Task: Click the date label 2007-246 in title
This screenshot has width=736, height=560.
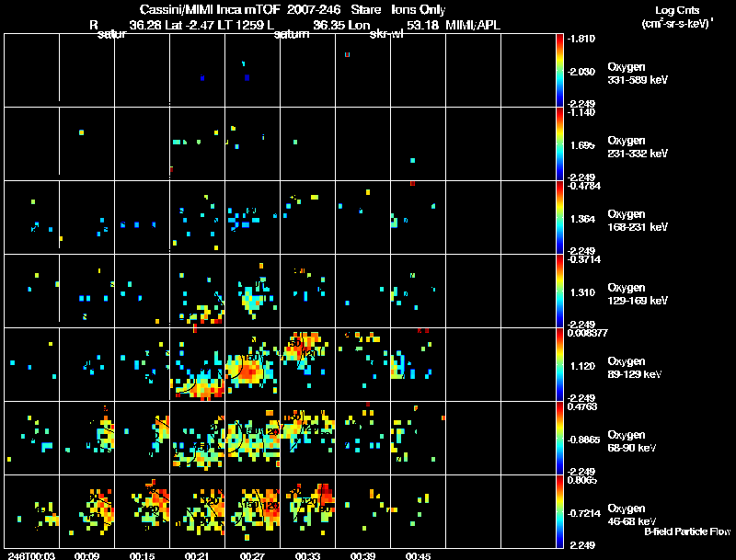Action: 315,10
